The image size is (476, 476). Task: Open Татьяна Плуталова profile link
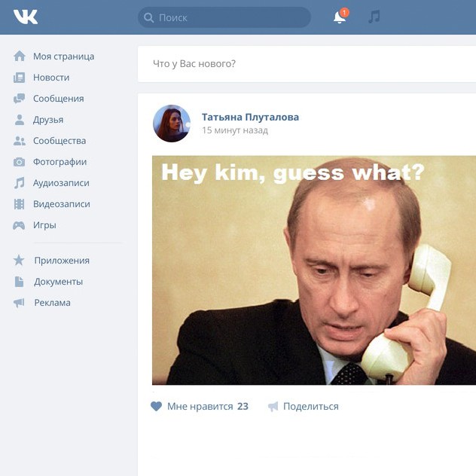click(x=251, y=117)
